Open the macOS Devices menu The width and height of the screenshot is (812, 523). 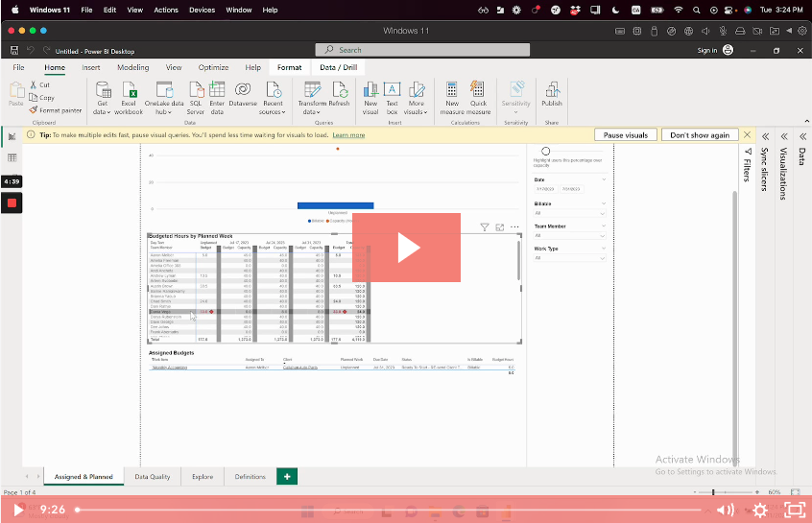click(x=202, y=10)
